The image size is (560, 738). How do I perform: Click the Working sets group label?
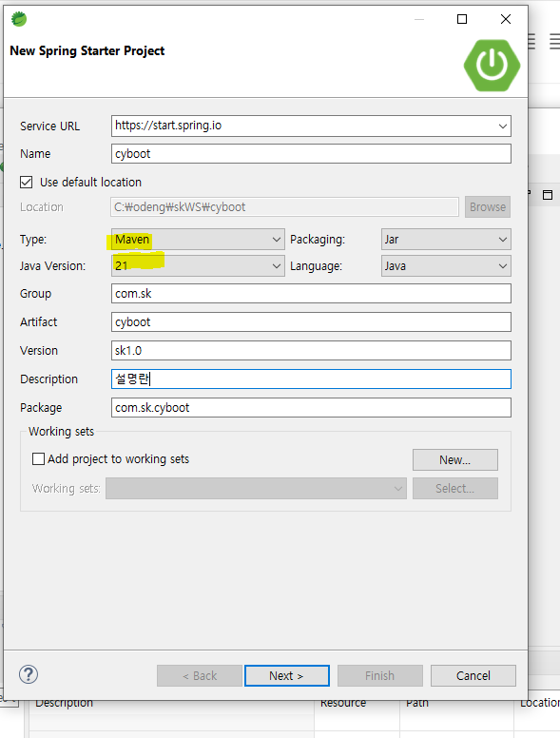[61, 432]
